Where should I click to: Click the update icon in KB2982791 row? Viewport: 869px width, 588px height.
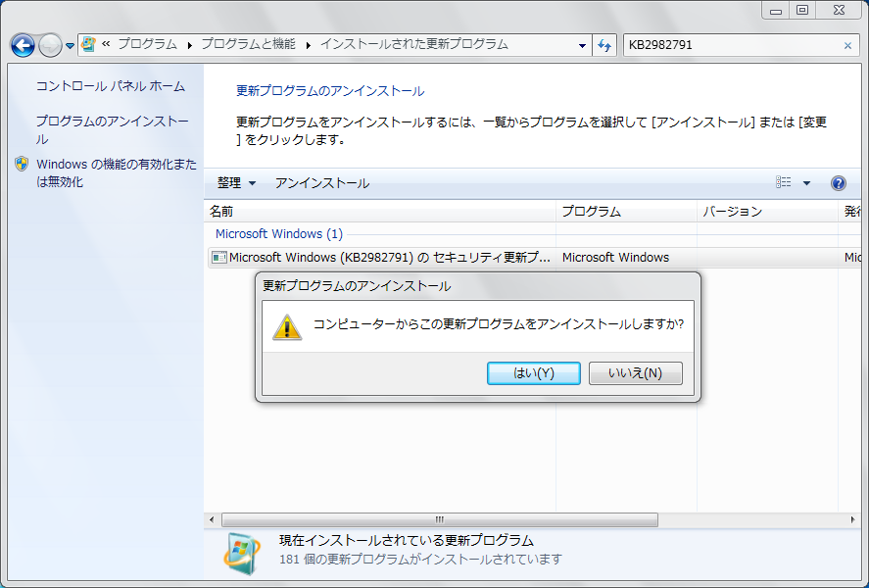point(219,258)
